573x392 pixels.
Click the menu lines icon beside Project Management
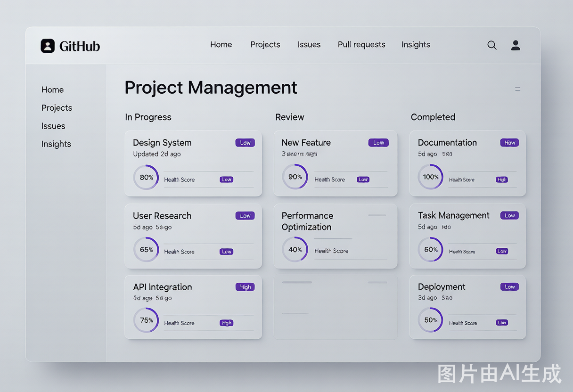point(517,89)
